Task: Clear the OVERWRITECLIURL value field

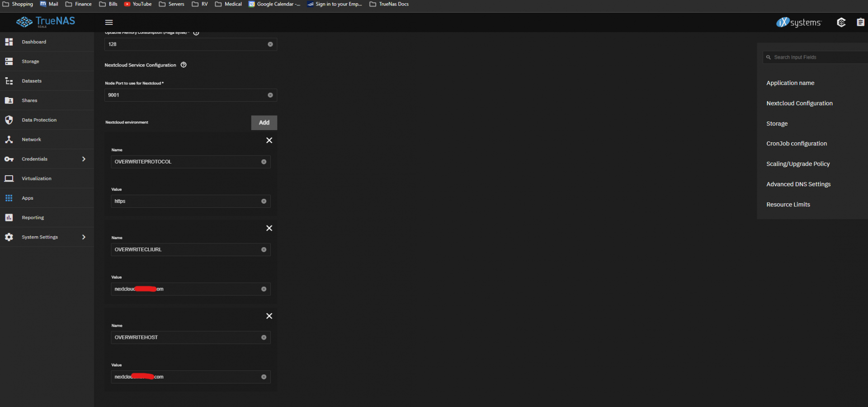Action: 264,289
